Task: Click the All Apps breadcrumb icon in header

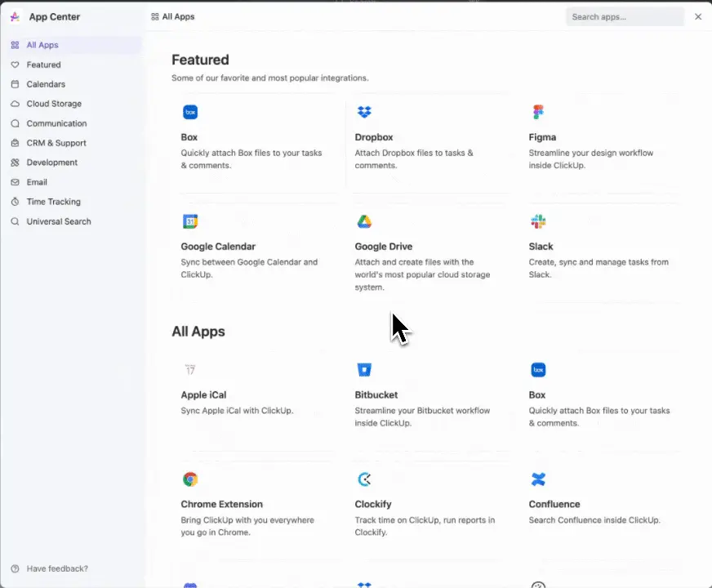Action: coord(155,17)
